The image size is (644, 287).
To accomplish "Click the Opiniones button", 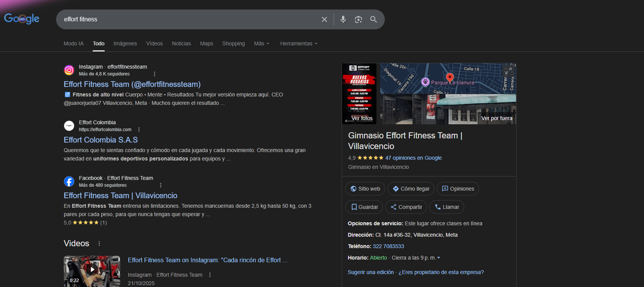I will tap(458, 189).
